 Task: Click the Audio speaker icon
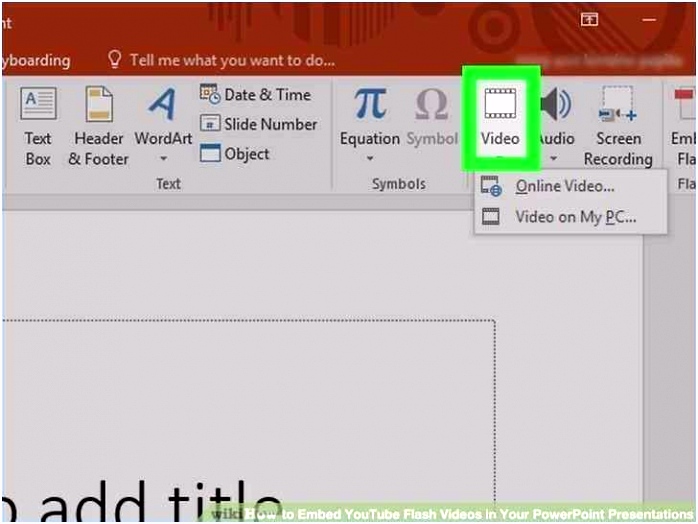tap(556, 104)
